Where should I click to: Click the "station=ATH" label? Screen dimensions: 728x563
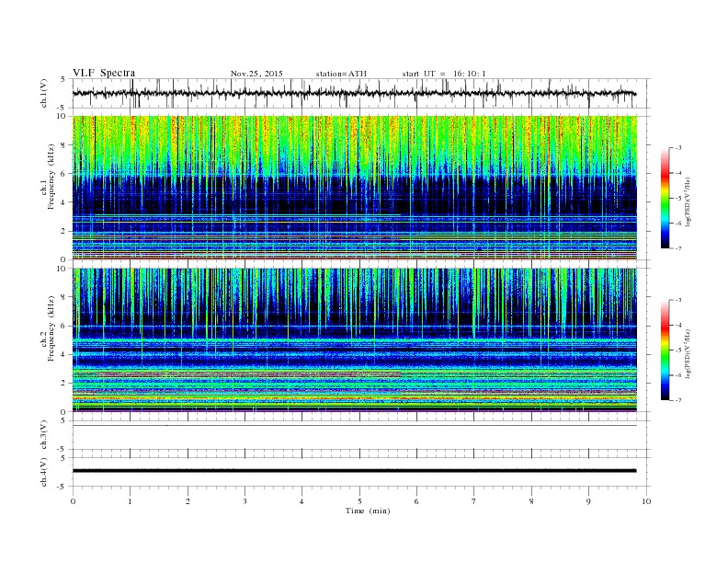coord(341,74)
